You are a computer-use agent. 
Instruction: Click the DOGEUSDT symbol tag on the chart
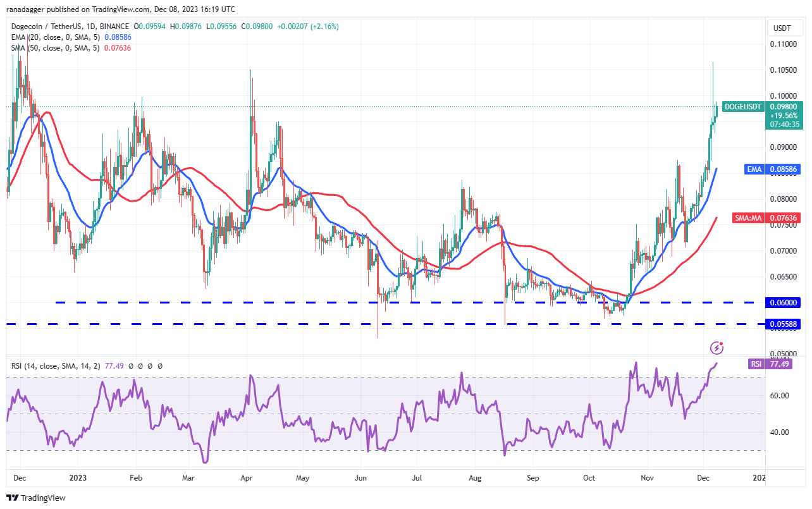pos(742,107)
